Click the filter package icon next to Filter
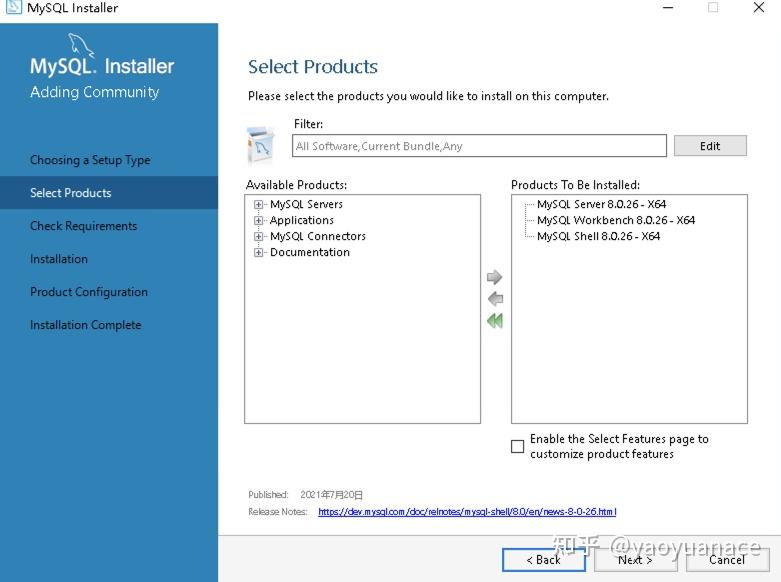 260,145
